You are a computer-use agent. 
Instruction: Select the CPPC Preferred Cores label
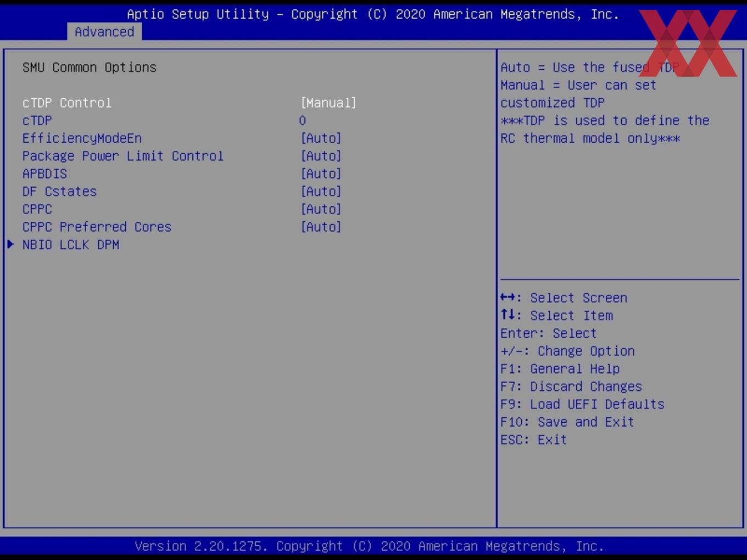click(97, 227)
